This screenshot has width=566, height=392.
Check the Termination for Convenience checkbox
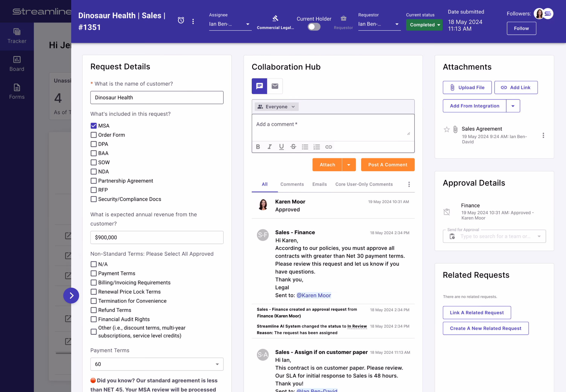94,301
